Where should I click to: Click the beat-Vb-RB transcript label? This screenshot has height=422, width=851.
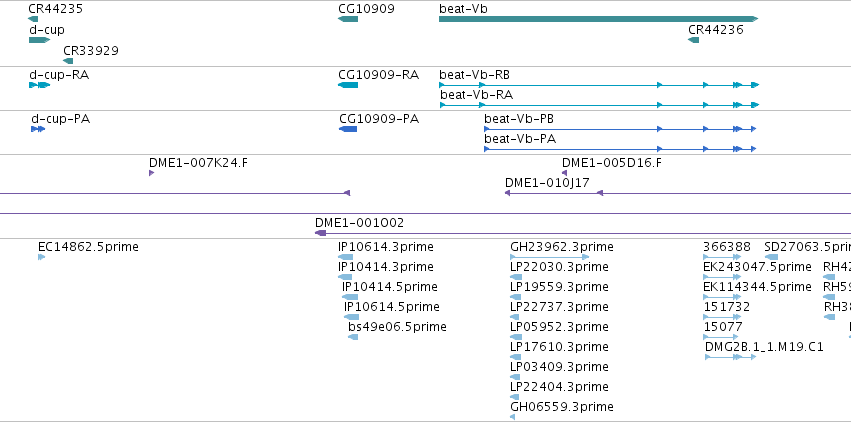(x=474, y=75)
